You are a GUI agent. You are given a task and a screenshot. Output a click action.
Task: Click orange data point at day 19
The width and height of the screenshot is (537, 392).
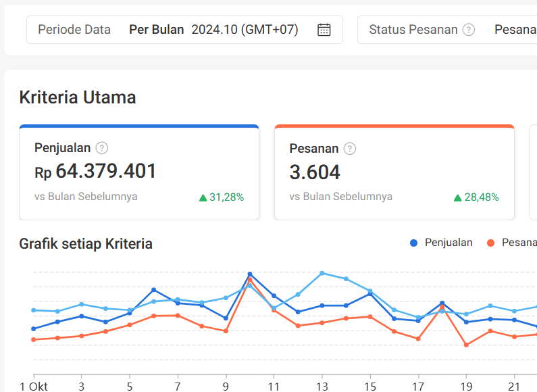tap(466, 345)
